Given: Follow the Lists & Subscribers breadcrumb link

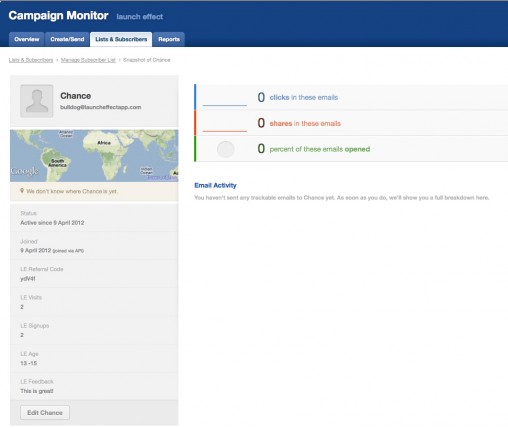Looking at the screenshot, I should coord(31,60).
